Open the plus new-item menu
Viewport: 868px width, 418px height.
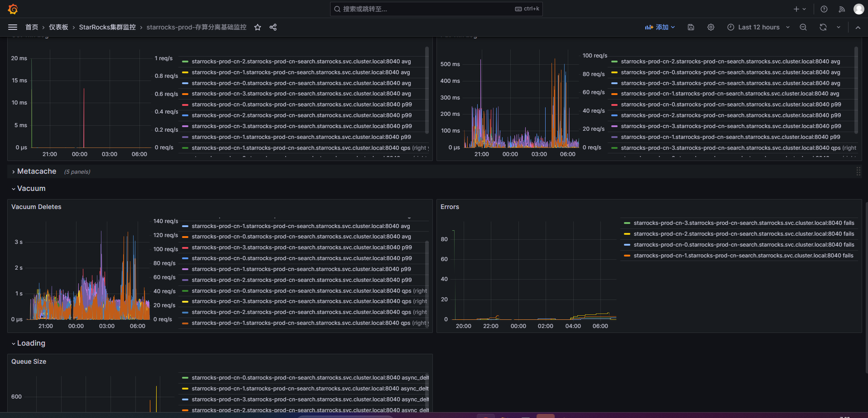tap(800, 9)
